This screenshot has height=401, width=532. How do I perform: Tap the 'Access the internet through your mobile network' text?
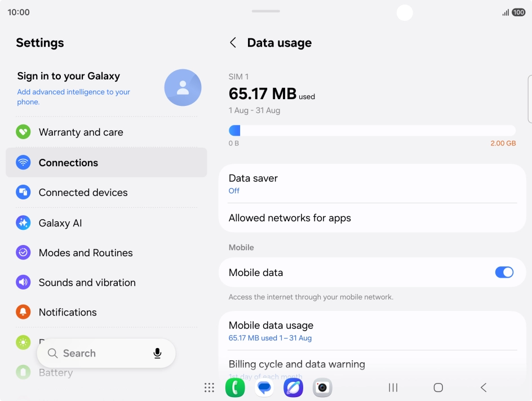(x=311, y=297)
